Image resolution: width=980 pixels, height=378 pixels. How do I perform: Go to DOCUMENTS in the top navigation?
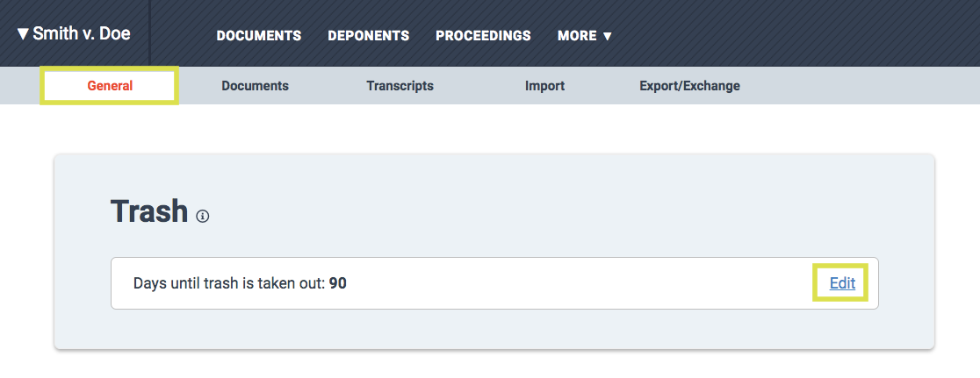(x=259, y=36)
